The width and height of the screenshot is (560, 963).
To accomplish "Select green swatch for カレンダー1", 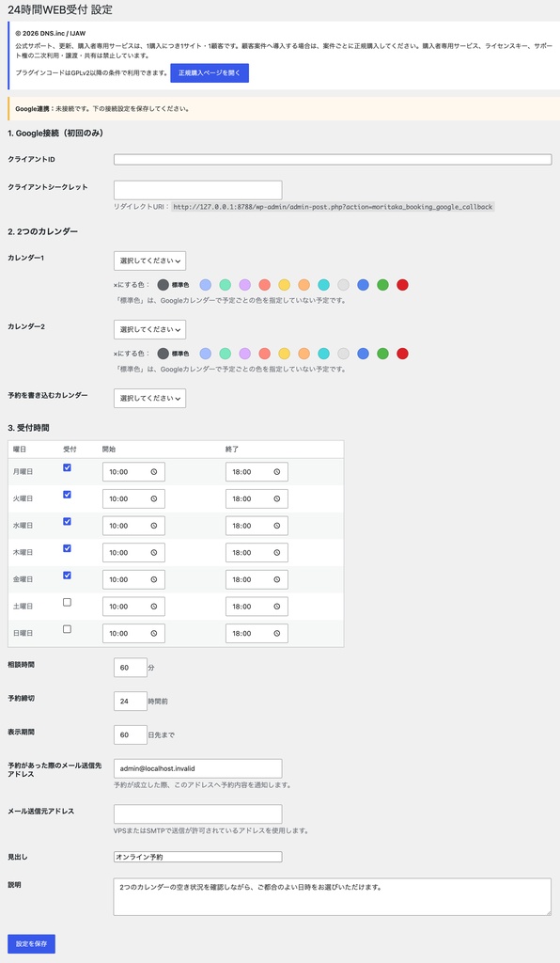I will [382, 285].
